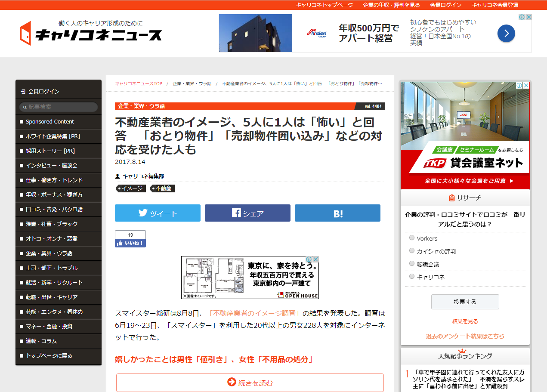Open 口コミ・告発・バクロ話 category
The height and width of the screenshot is (392, 547).
tap(59, 210)
